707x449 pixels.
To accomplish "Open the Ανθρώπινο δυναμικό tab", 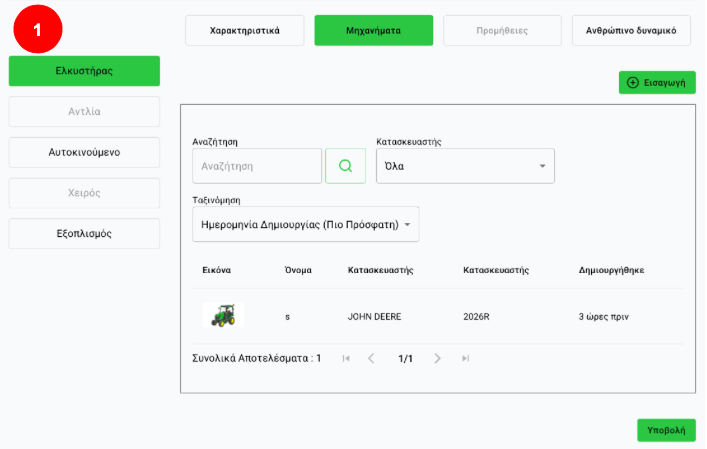I will tap(631, 31).
